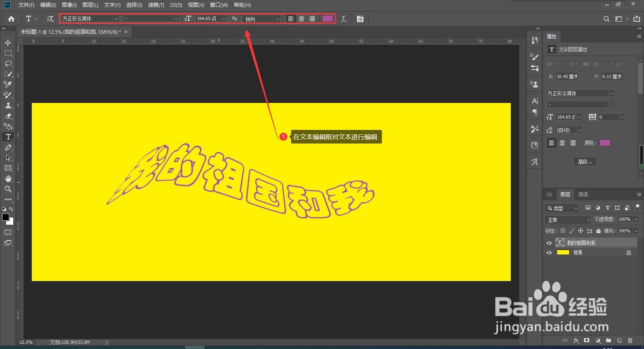Select the Zoom tool
644x349 pixels.
point(8,189)
